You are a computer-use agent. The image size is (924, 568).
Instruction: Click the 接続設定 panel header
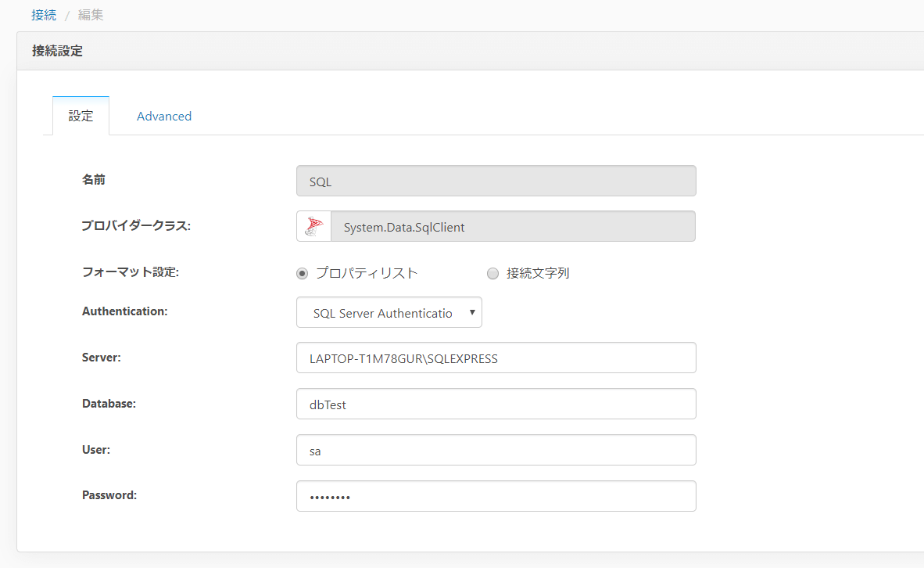pos(58,52)
